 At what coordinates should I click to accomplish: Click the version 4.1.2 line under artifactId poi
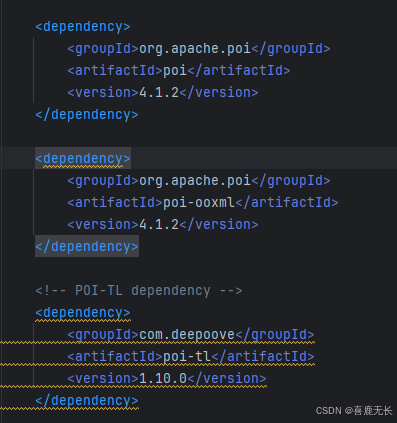(163, 93)
